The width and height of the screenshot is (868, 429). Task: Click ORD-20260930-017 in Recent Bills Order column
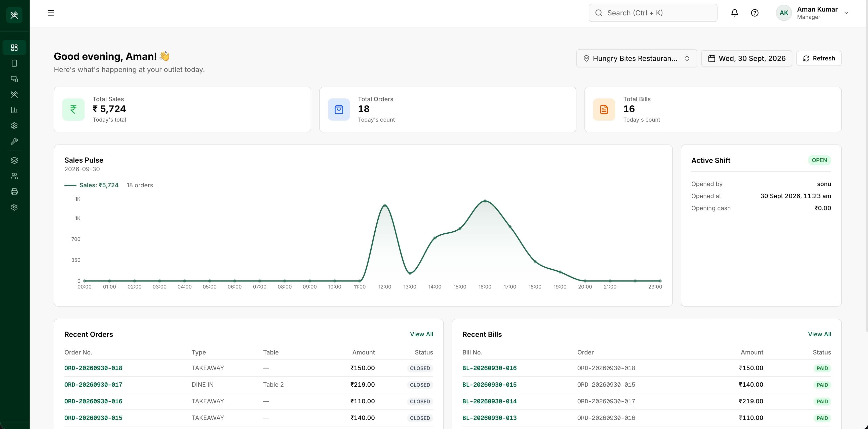[606, 401]
